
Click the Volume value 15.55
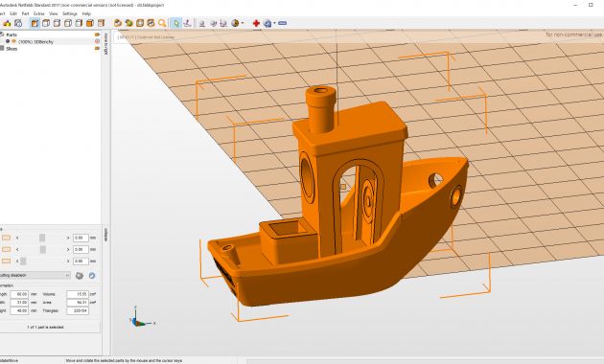click(x=78, y=294)
